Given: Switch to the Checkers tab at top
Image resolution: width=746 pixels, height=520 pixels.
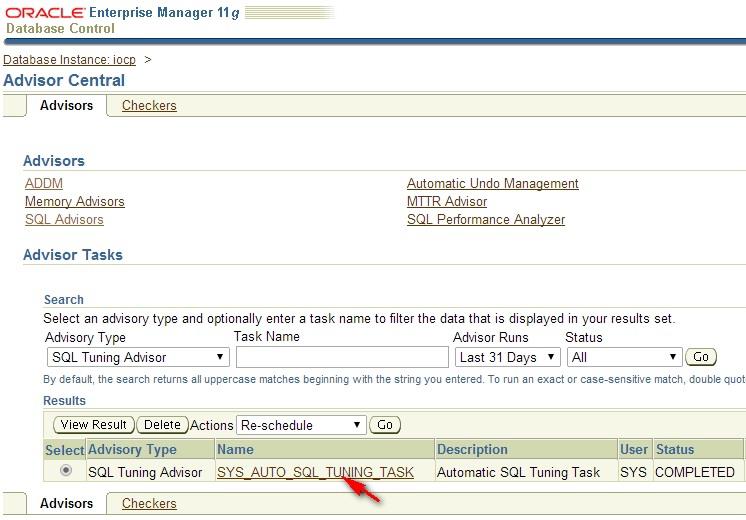Looking at the screenshot, I should [149, 105].
